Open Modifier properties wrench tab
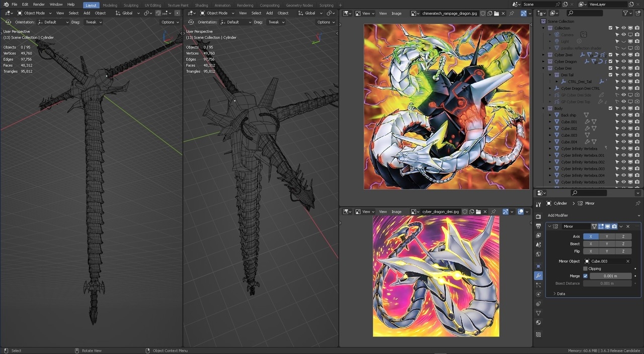The width and height of the screenshot is (644, 354). (538, 276)
